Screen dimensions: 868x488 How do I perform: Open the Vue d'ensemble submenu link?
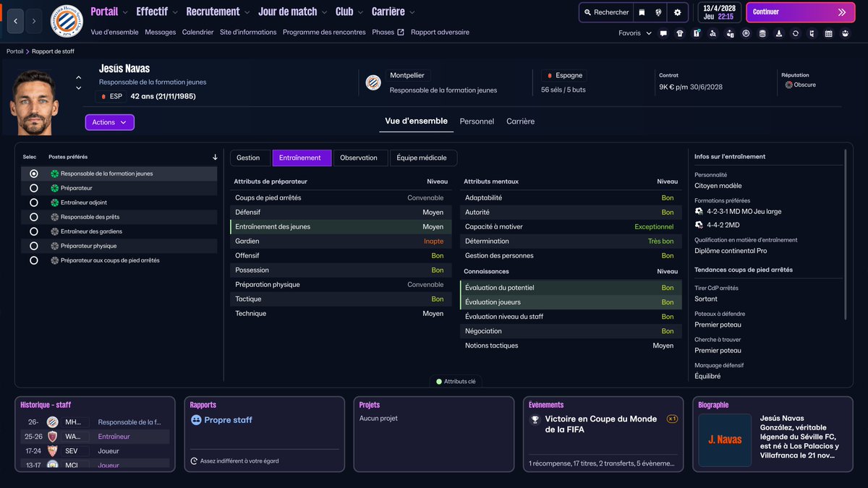coord(114,33)
